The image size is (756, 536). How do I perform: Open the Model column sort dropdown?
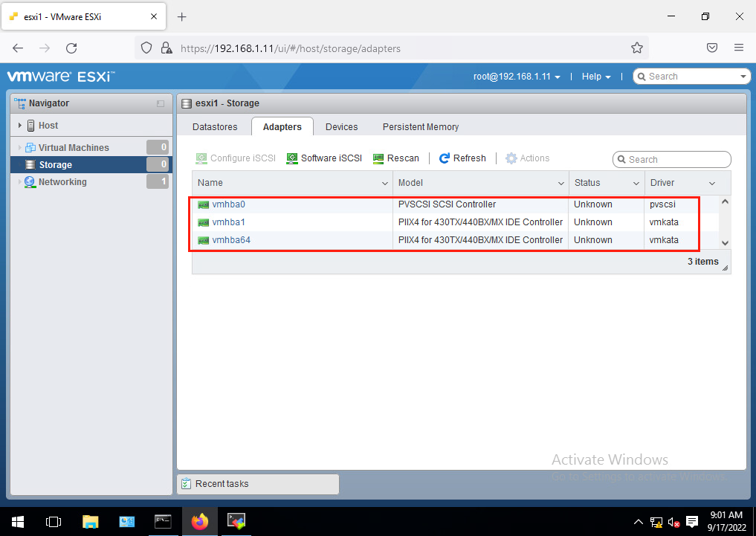(x=561, y=183)
